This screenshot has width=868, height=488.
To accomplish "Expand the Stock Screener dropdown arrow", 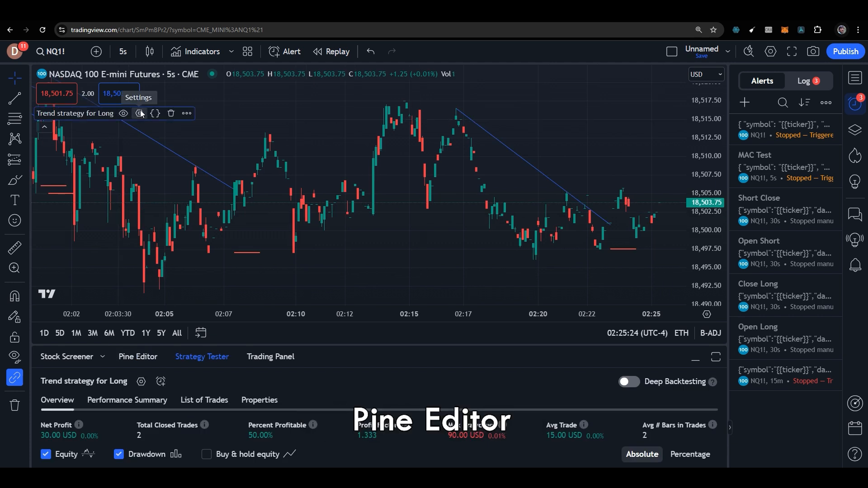I will [x=103, y=357].
